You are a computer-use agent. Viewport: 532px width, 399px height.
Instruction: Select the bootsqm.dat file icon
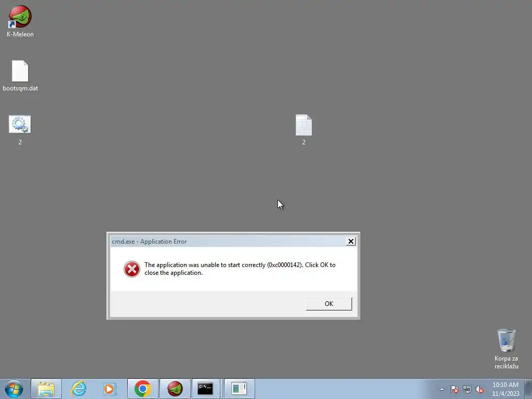pyautogui.click(x=20, y=76)
